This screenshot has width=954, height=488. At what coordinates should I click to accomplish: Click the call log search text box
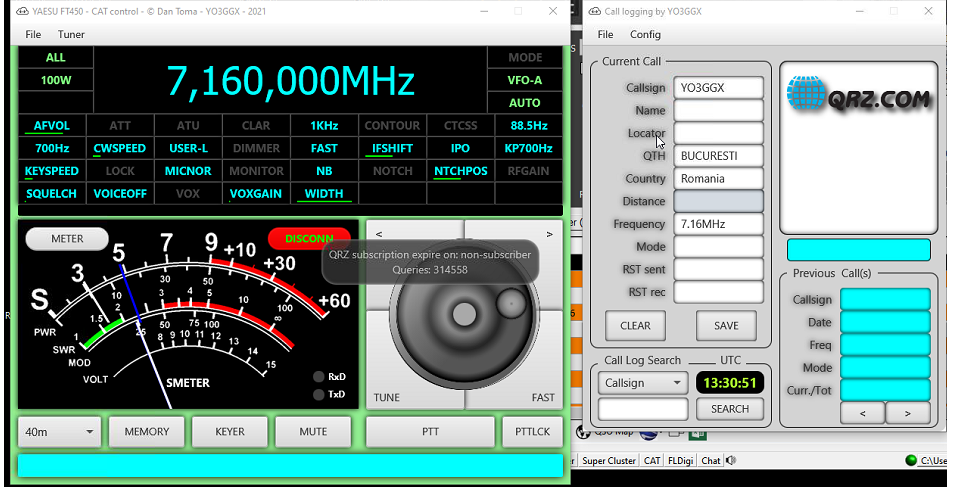click(x=643, y=409)
